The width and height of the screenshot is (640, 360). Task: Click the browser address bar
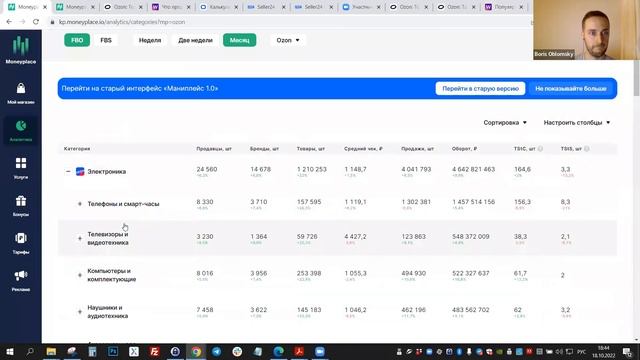pos(286,22)
